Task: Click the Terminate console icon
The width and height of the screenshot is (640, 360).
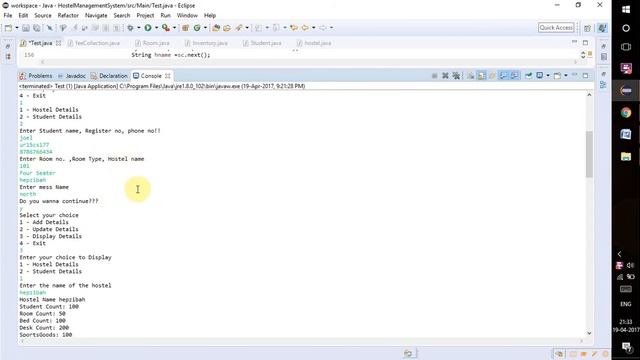Action: tap(434, 76)
